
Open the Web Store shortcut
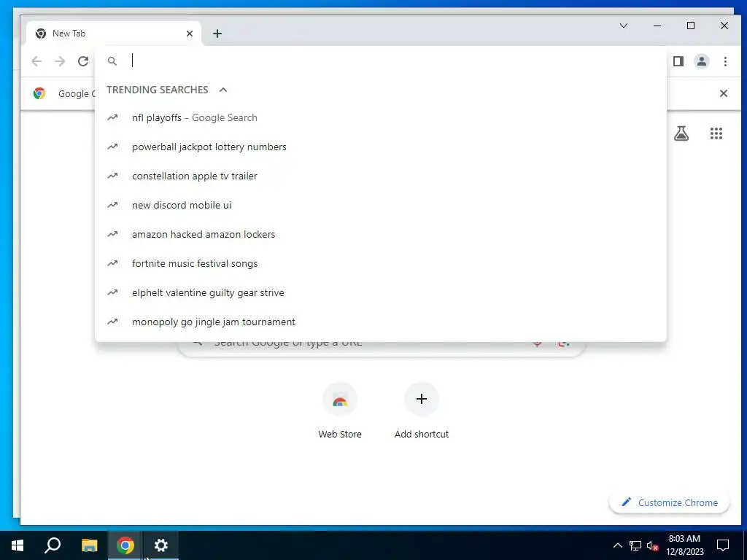coord(340,411)
